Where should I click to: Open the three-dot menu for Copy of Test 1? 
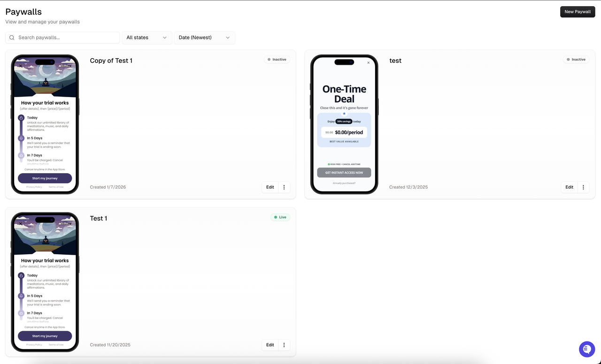[x=284, y=187]
